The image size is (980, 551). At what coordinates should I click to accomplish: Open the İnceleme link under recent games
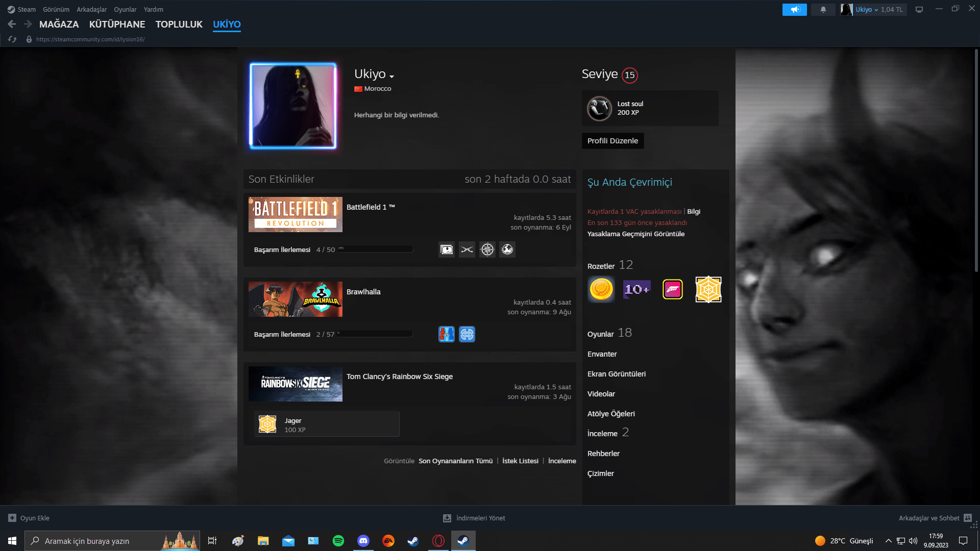[x=562, y=461]
